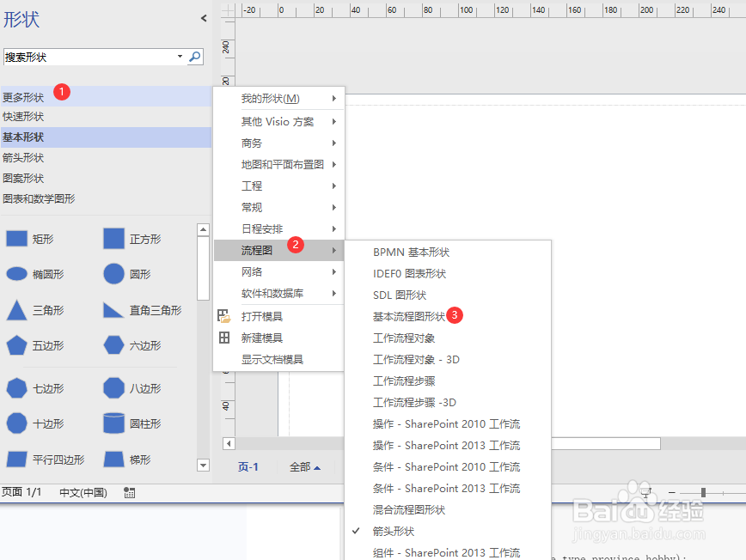Choose 显示文档模具 from the menu

tap(278, 359)
